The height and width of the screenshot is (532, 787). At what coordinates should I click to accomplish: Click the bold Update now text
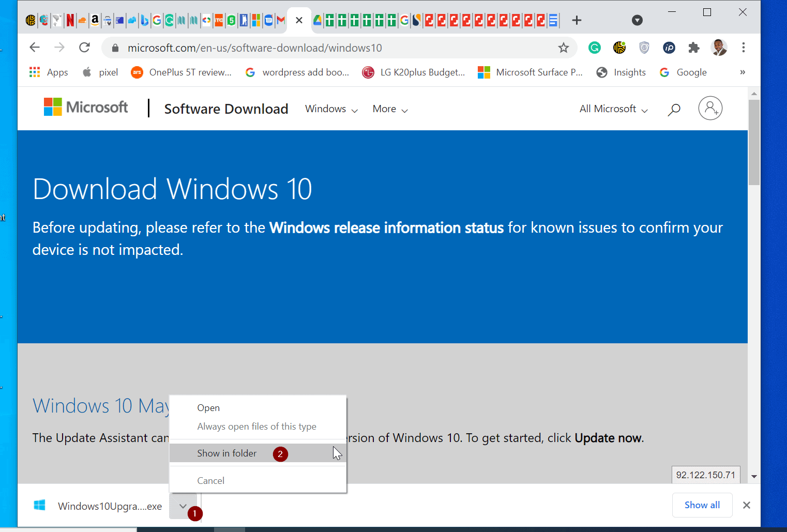[608, 438]
